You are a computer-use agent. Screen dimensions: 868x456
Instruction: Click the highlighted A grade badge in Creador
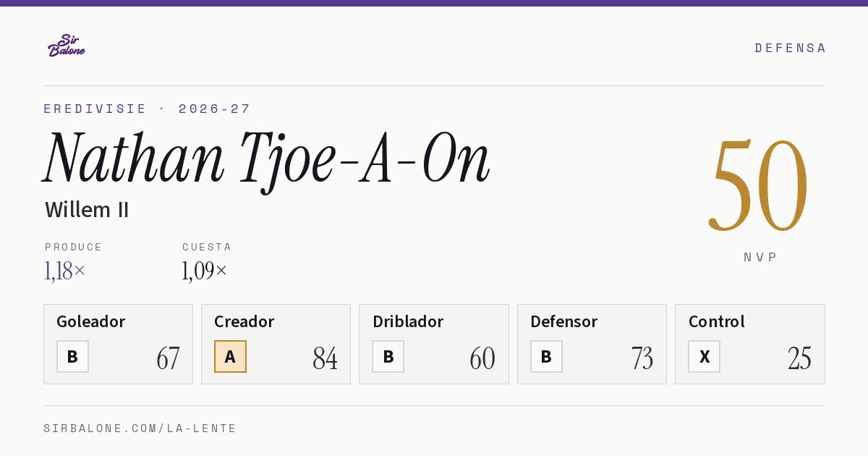(x=230, y=356)
